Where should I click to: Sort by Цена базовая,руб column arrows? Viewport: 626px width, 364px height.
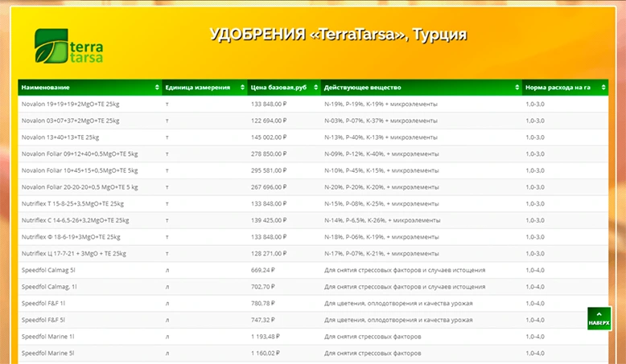tap(315, 88)
